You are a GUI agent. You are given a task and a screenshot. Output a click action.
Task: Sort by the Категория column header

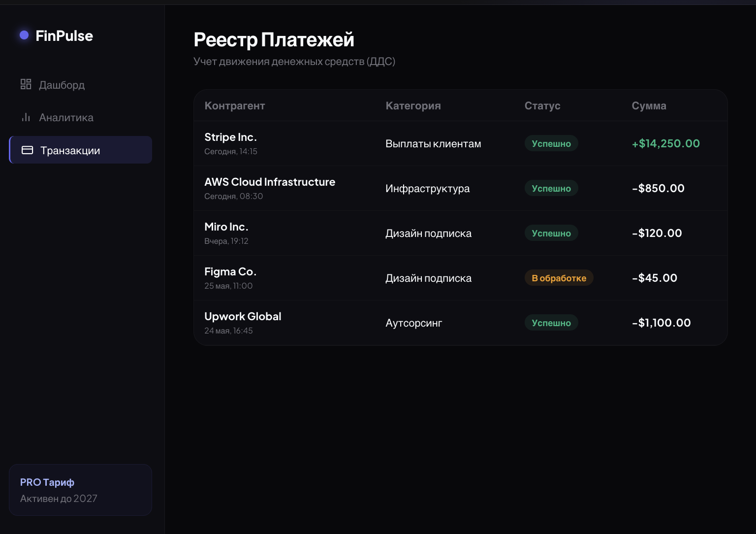(413, 105)
